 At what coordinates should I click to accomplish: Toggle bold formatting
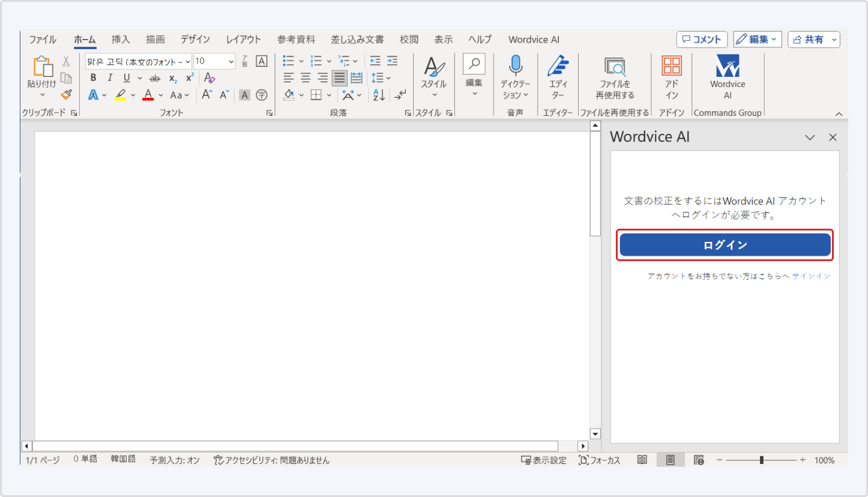click(x=92, y=77)
